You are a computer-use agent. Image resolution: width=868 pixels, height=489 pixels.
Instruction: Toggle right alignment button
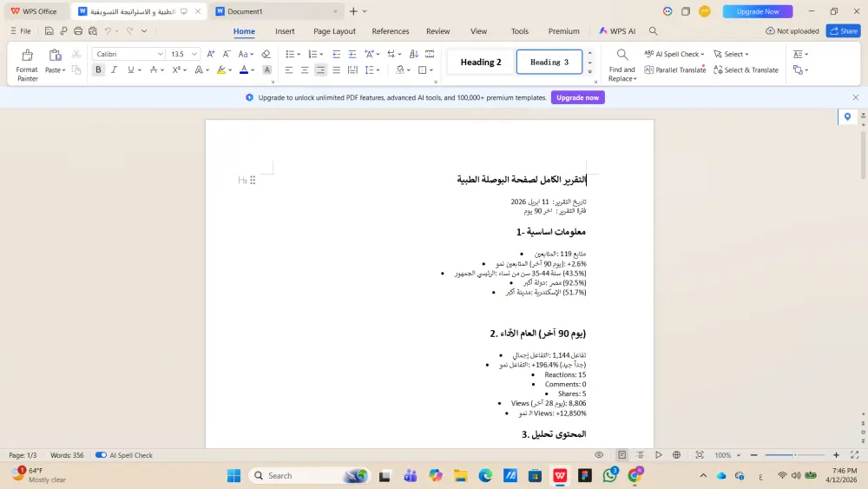click(320, 69)
